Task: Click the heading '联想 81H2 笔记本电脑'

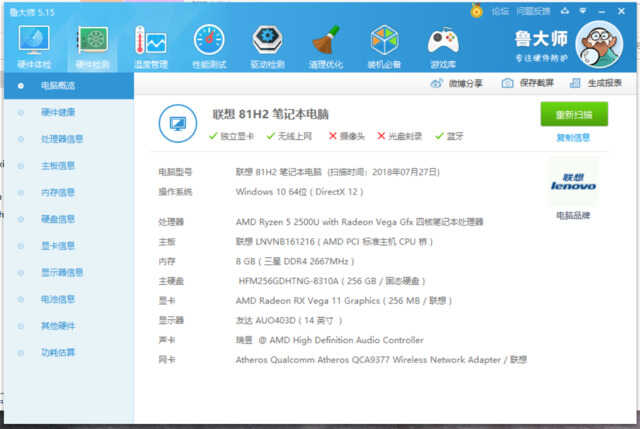Action: coord(270,114)
